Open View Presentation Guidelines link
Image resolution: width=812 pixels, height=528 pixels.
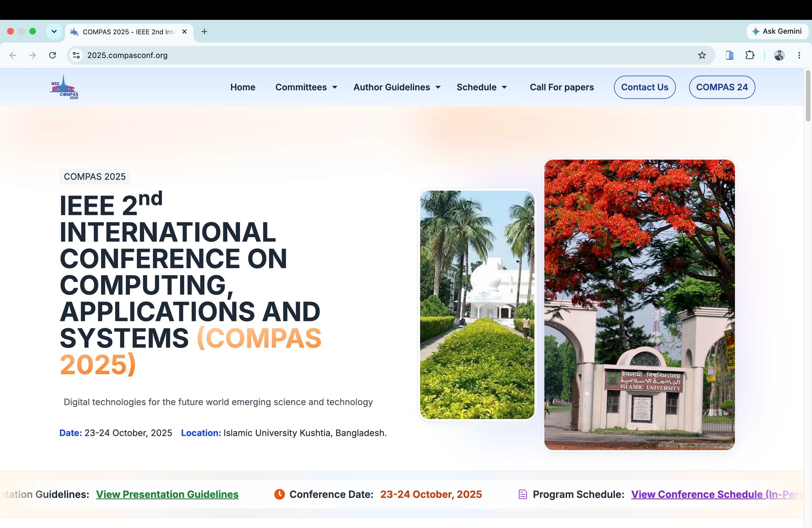click(x=167, y=494)
